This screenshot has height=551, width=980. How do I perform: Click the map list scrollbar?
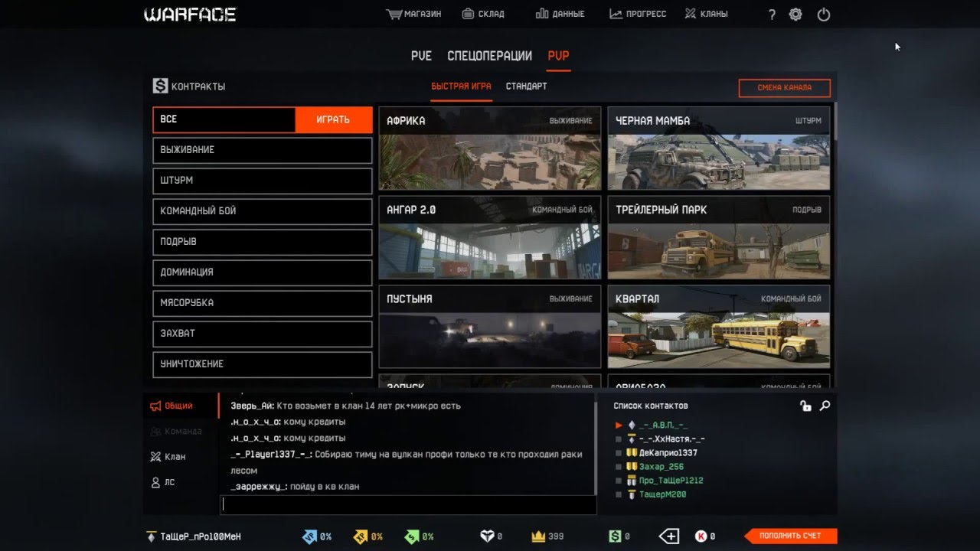point(835,121)
